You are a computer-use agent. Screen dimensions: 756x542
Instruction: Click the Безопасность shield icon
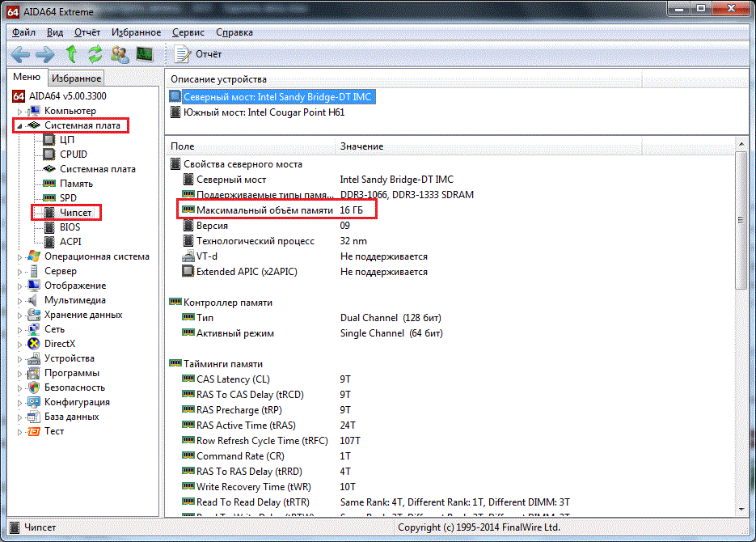tap(34, 387)
